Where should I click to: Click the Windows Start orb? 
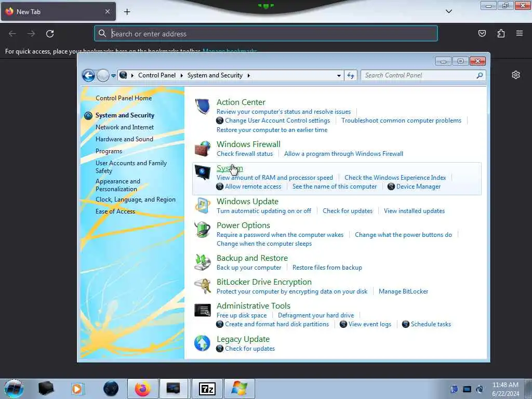click(14, 389)
